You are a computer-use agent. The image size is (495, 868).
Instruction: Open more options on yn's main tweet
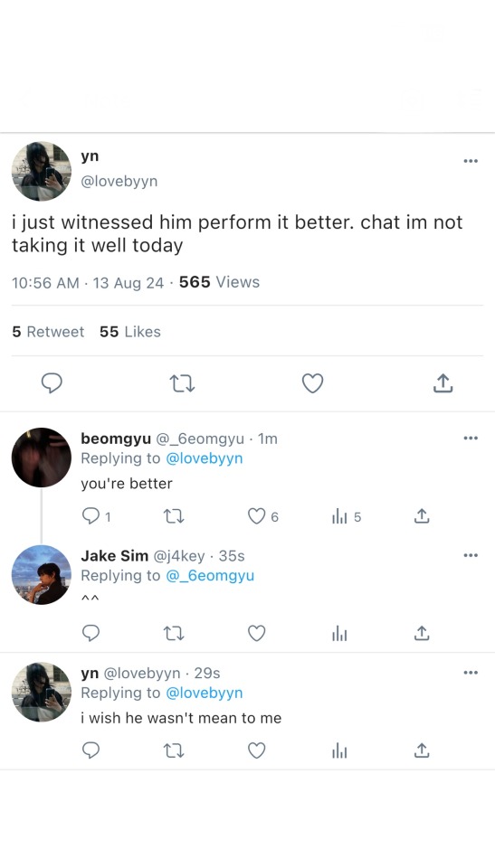471,161
